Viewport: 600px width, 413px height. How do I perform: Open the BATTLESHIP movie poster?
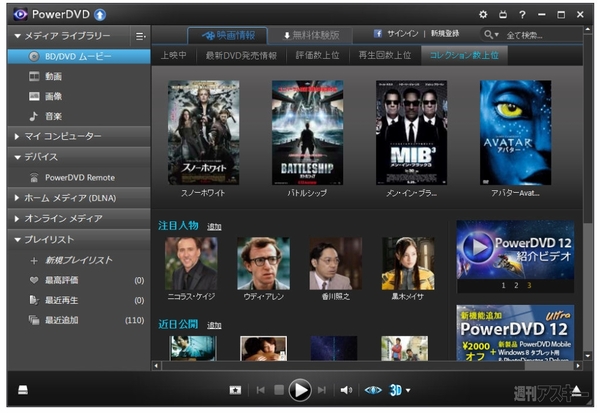point(308,132)
